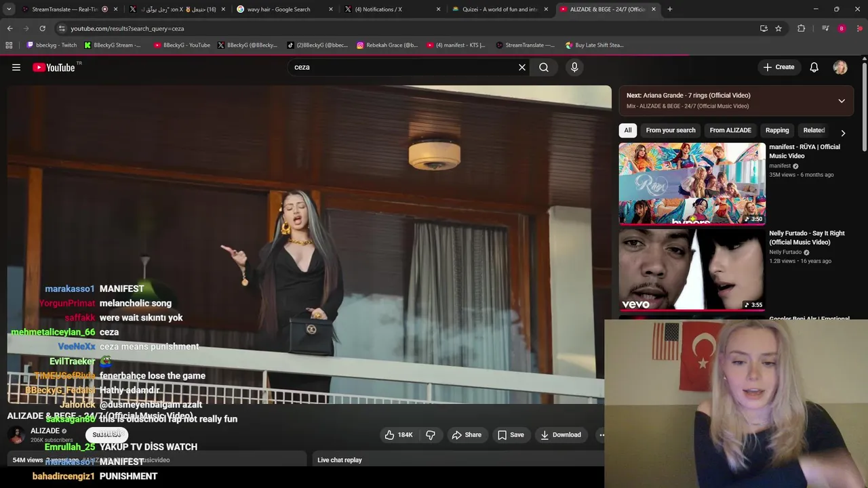Viewport: 868px width, 488px height.
Task: Go back with the browser back arrow
Action: [x=9, y=28]
